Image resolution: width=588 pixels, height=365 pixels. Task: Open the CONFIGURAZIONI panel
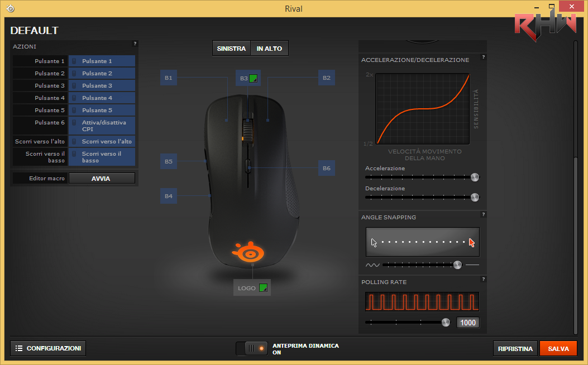click(48, 348)
